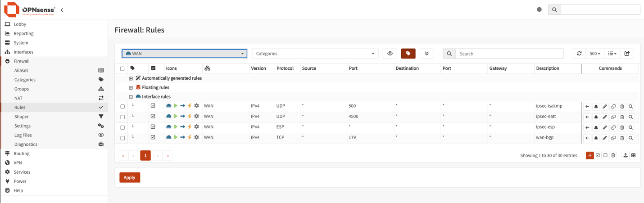
Task: Click the export share icon in the grid toolbar
Action: (x=627, y=54)
